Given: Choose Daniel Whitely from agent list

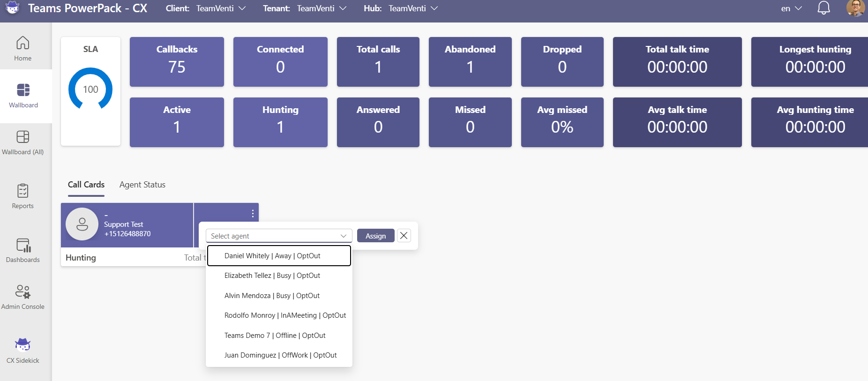Looking at the screenshot, I should tap(279, 255).
